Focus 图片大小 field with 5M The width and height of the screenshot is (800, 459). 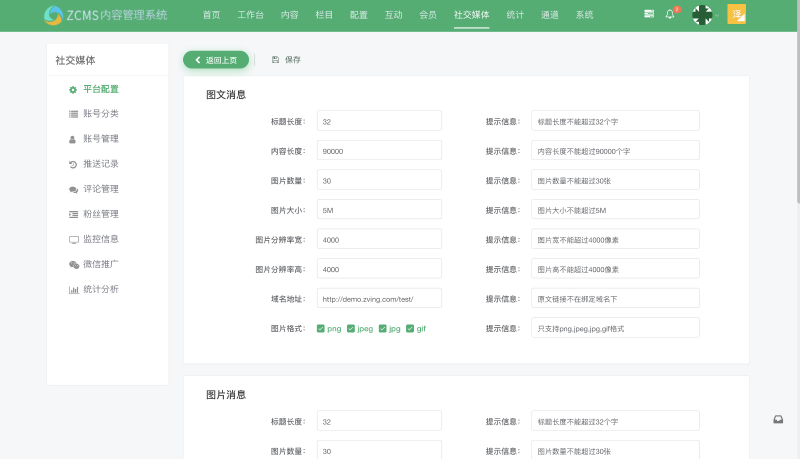[x=379, y=210]
